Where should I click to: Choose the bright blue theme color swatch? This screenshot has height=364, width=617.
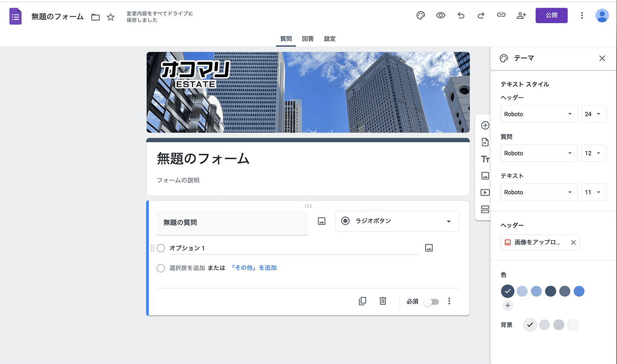tap(579, 291)
